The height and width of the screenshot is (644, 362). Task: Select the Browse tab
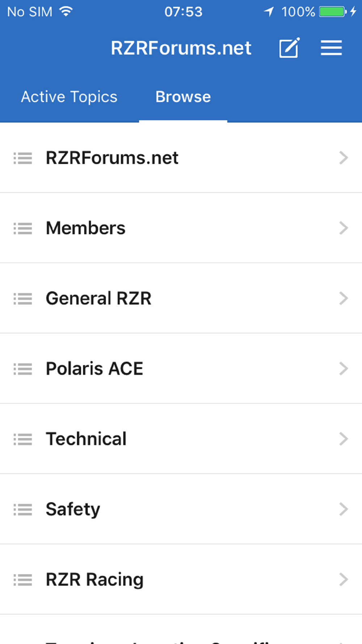click(x=183, y=97)
